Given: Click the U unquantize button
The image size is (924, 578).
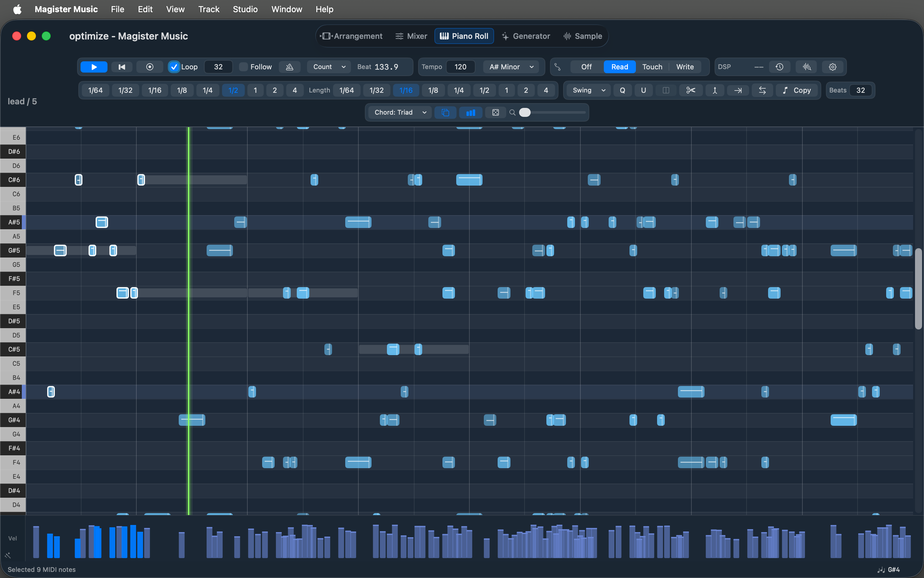Looking at the screenshot, I should click(x=643, y=90).
